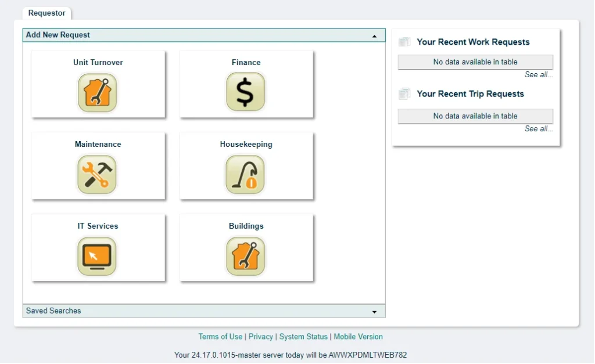The width and height of the screenshot is (595, 364).
Task: Select the Maintenance wrench and hammer icon
Action: coord(97,174)
